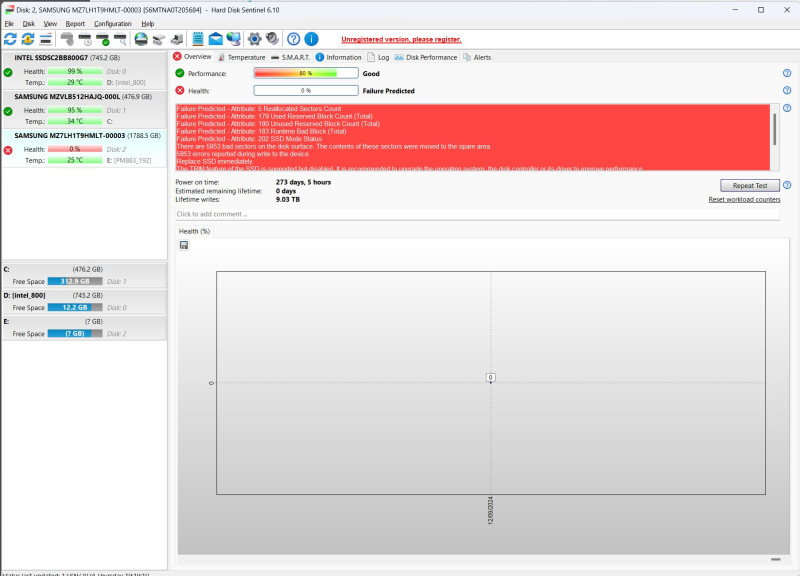Click the blue Refresh arrows toolbar icon

tap(10, 39)
